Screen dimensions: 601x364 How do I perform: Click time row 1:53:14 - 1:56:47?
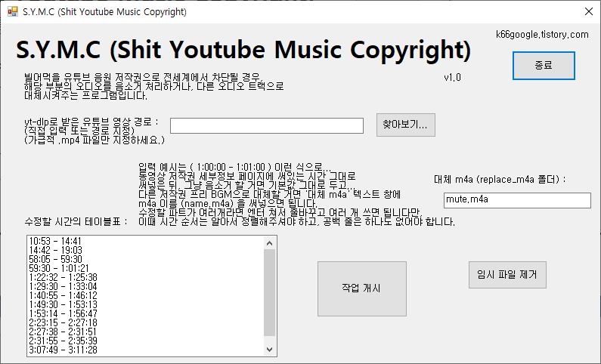(x=64, y=313)
